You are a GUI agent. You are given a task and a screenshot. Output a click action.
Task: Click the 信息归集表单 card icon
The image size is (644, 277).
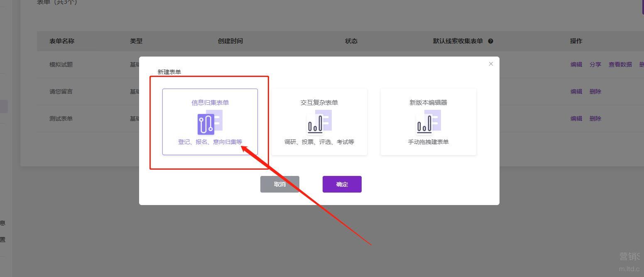pyautogui.click(x=209, y=122)
